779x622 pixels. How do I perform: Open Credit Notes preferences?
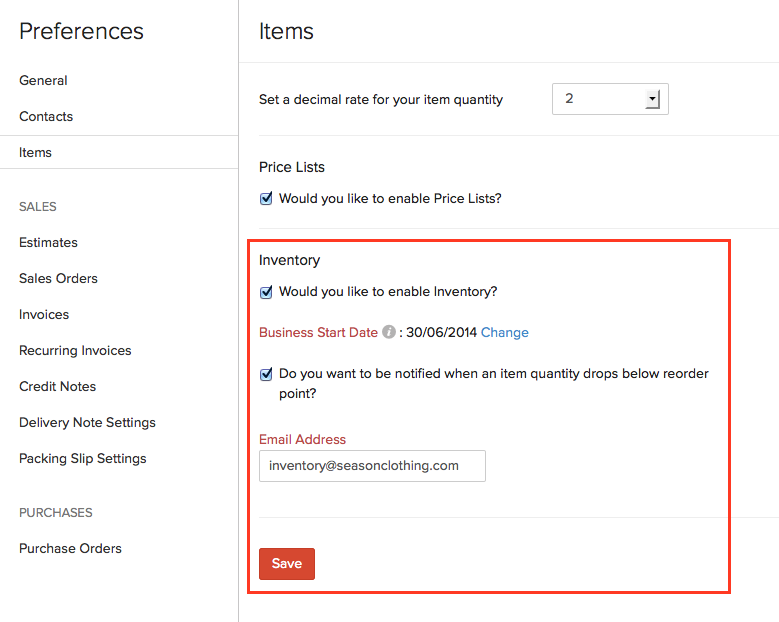tap(57, 386)
